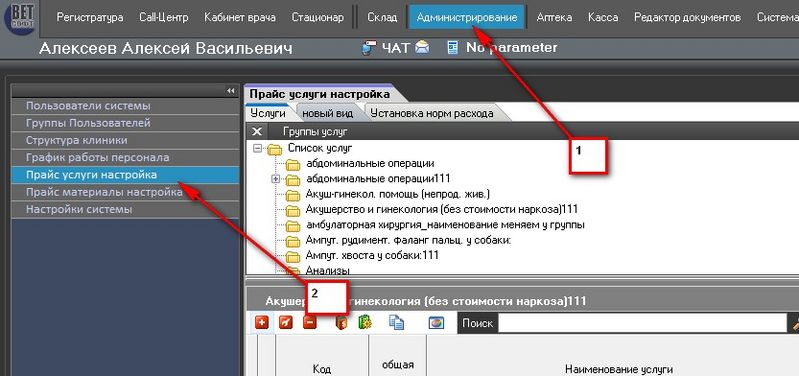The image size is (799, 376).
Task: Click the red plus add-service icon
Action: [262, 322]
